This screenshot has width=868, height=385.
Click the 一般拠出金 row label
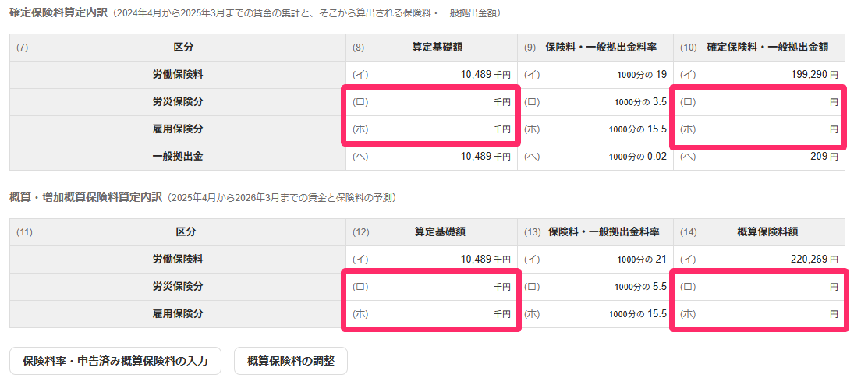(178, 157)
